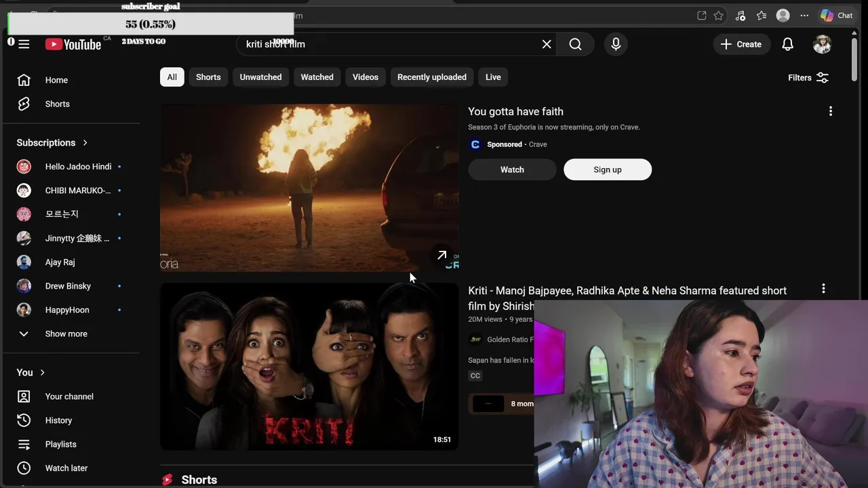This screenshot has width=868, height=488.
Task: Click the Euphoria sponsored ad thumbnail
Action: 309,188
